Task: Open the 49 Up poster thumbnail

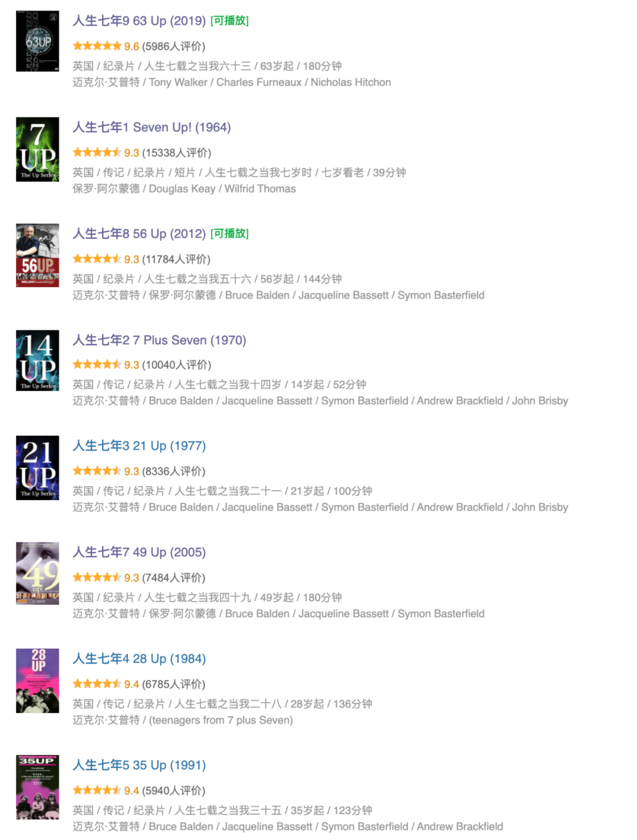Action: coord(37,573)
